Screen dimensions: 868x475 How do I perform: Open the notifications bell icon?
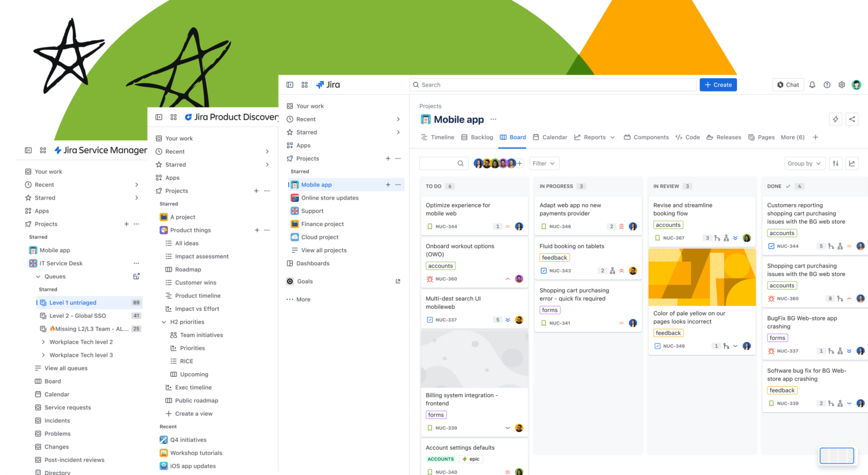point(812,84)
